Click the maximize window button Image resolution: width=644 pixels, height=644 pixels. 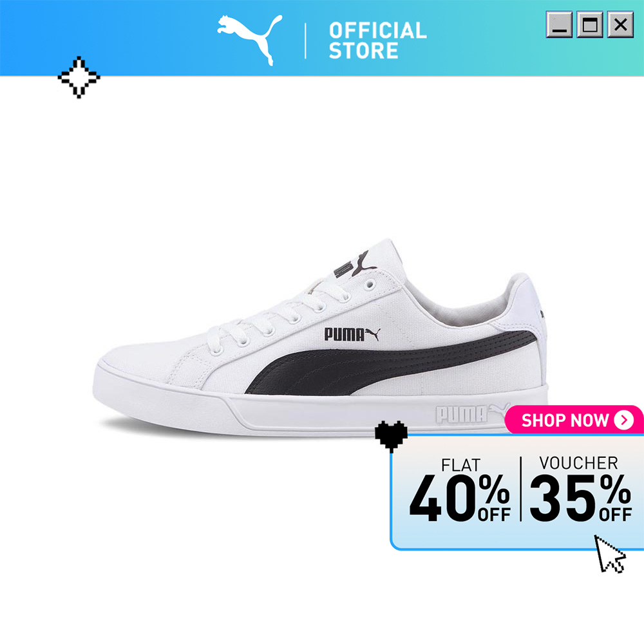[x=590, y=24]
